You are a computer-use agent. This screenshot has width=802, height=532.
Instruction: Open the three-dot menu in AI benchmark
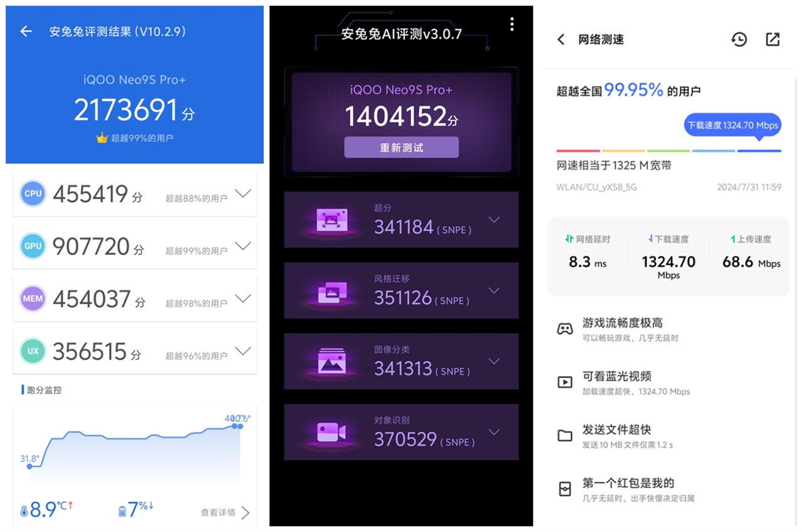point(512,24)
